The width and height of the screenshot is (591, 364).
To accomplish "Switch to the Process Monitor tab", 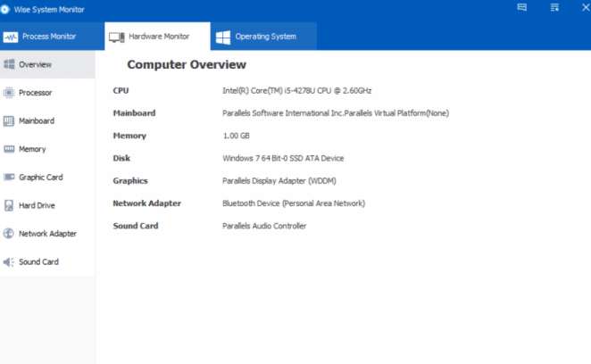I will pyautogui.click(x=52, y=37).
